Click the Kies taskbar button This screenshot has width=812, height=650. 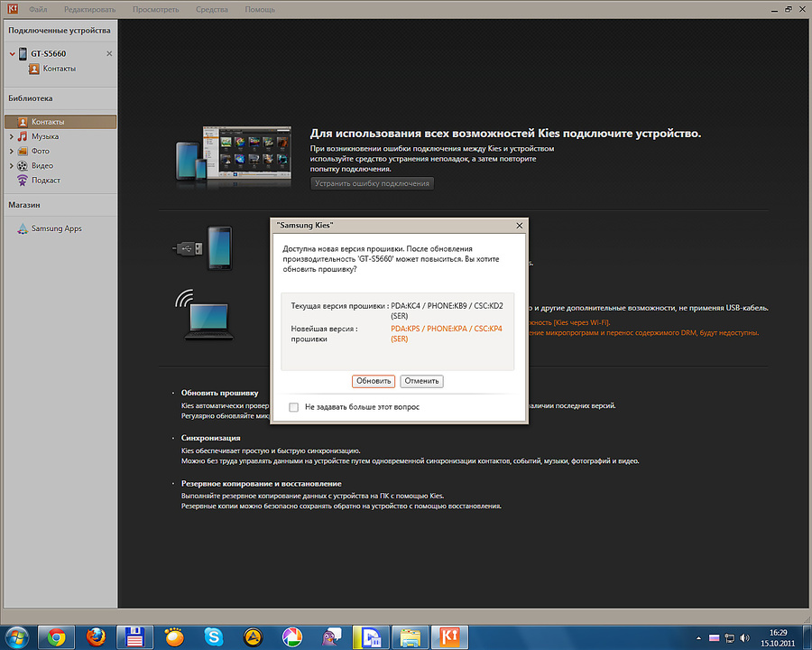(x=449, y=637)
